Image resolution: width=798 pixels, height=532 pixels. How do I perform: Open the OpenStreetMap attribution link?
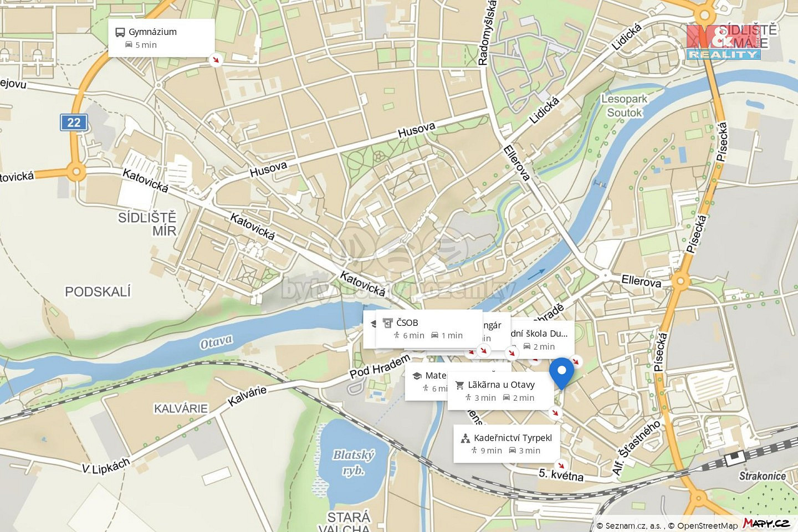click(x=708, y=525)
